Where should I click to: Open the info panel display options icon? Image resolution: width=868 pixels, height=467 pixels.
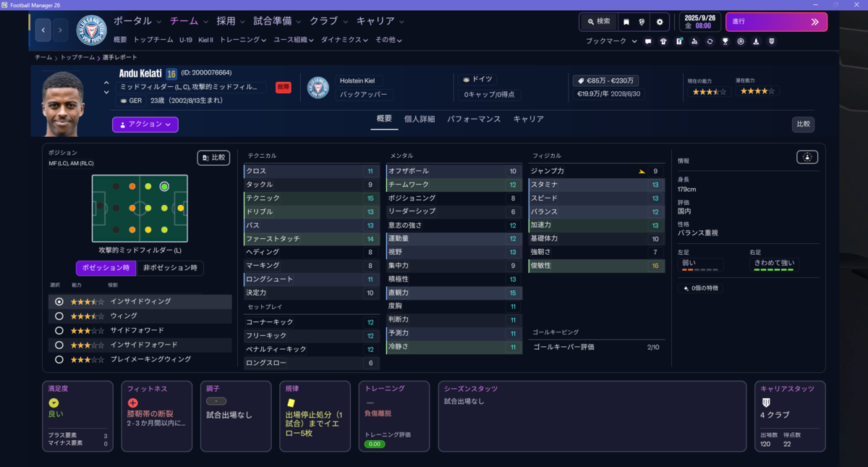807,157
